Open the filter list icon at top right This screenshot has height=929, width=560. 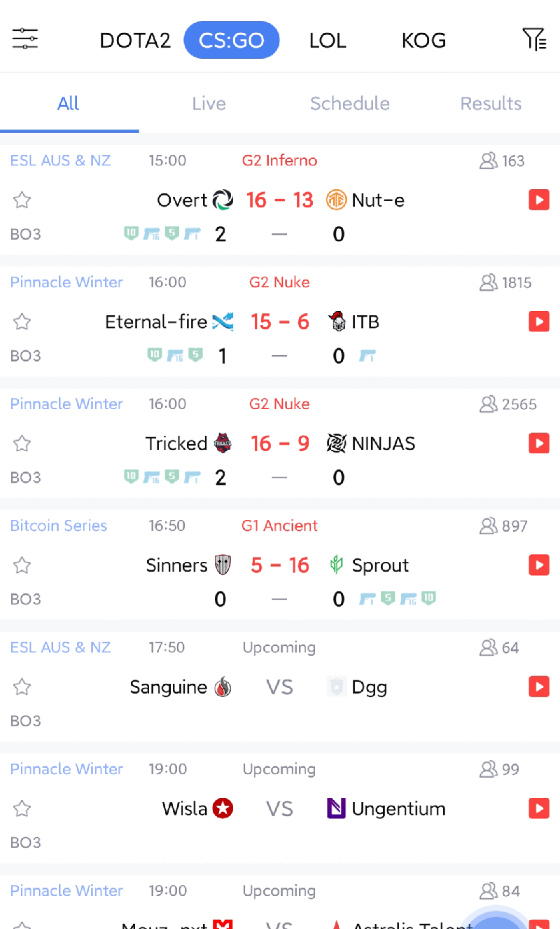click(535, 39)
